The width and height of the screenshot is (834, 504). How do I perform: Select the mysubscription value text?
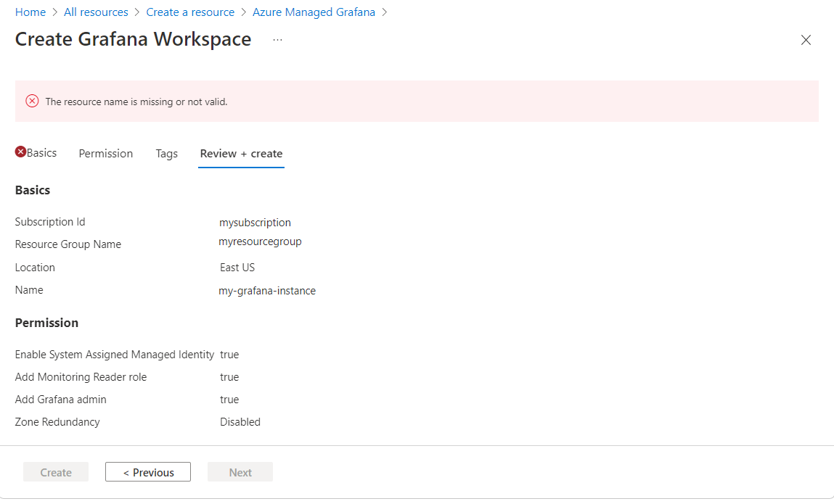[x=255, y=222]
